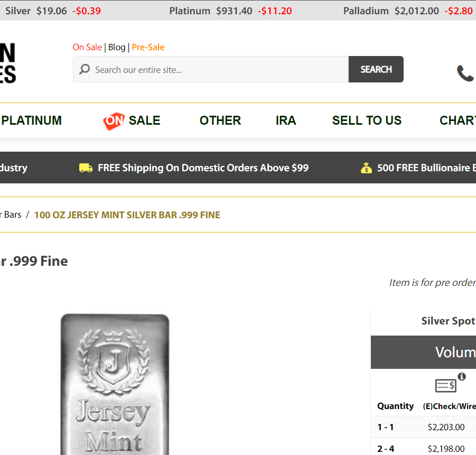Screen dimensions: 476x455
Task: Click the money bag Bullionaire icon
Action: pos(366,168)
